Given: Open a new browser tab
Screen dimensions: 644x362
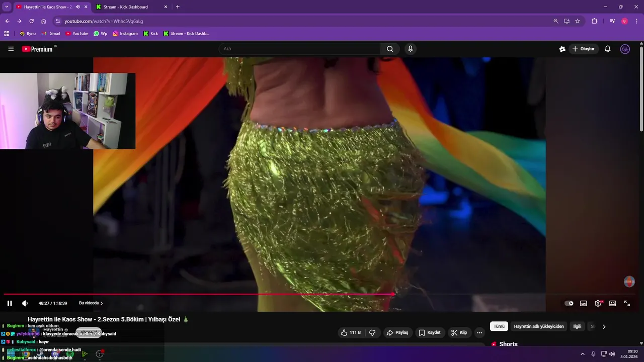Looking at the screenshot, I should point(178,7).
